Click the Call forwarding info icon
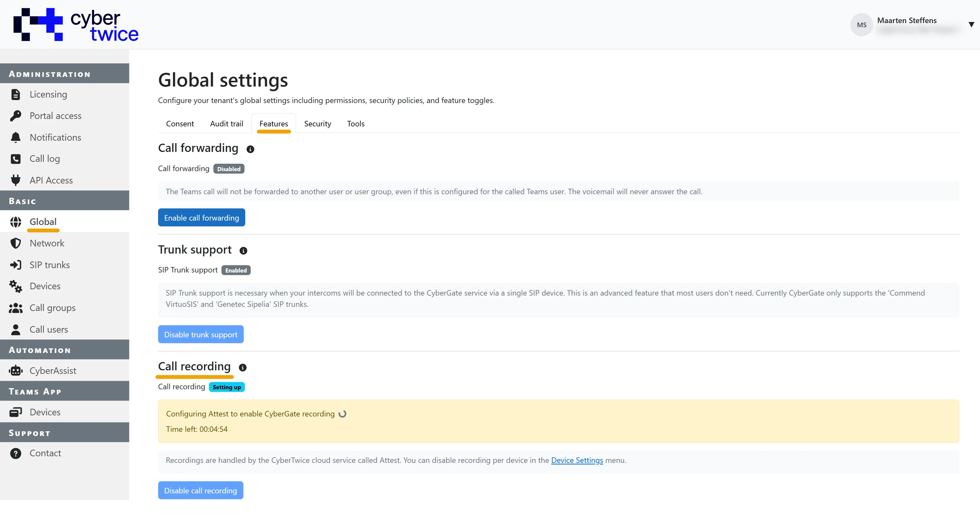The width and height of the screenshot is (980, 517). point(250,149)
